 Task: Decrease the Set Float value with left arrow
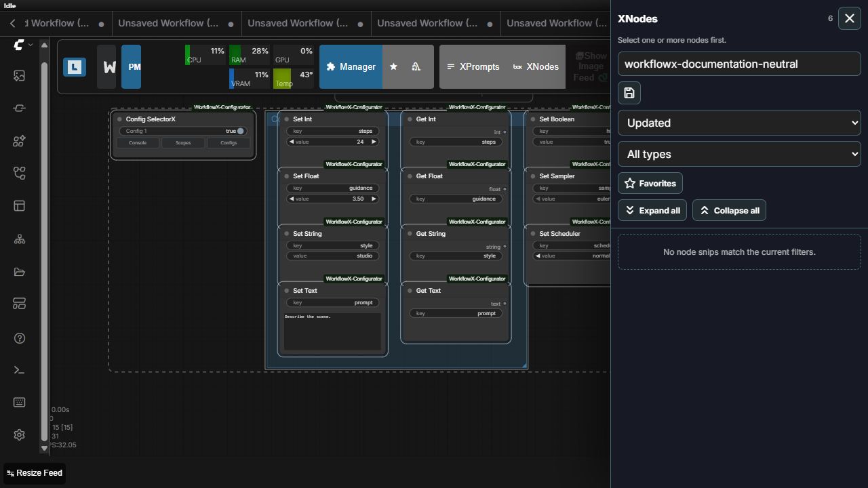point(292,199)
